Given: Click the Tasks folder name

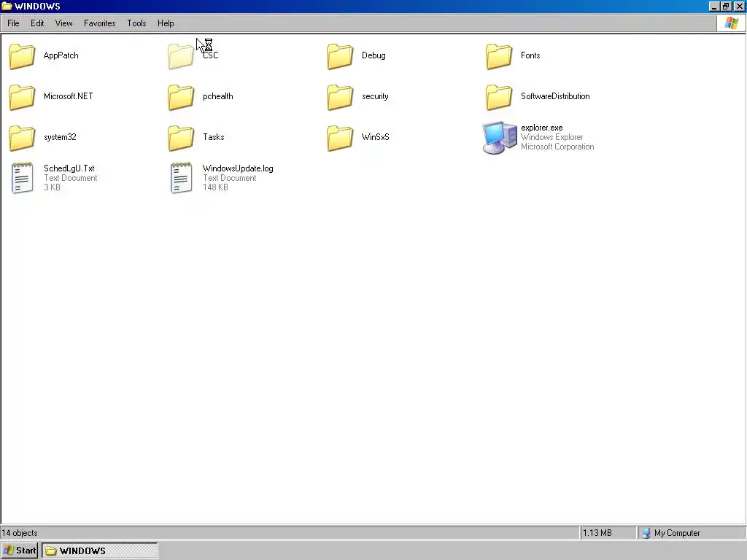Looking at the screenshot, I should [214, 137].
